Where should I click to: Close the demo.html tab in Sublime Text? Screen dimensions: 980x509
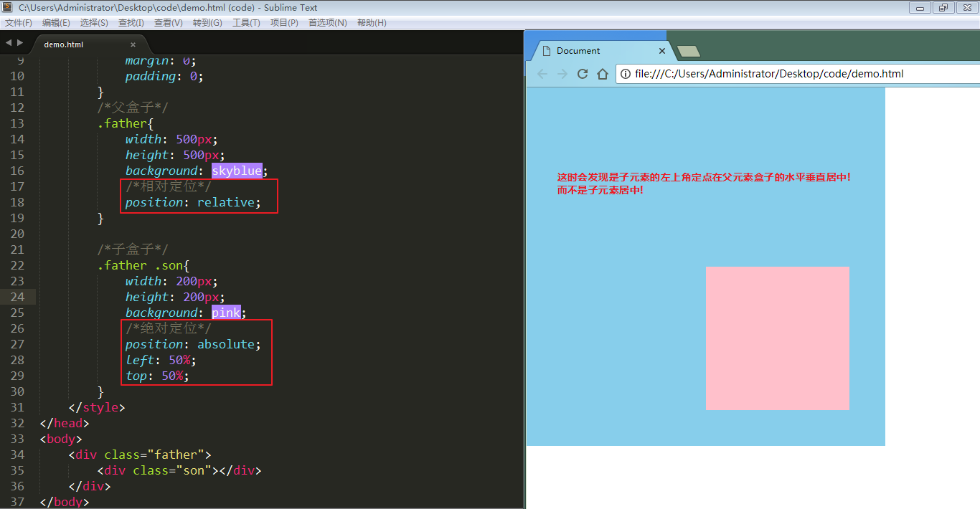[133, 44]
